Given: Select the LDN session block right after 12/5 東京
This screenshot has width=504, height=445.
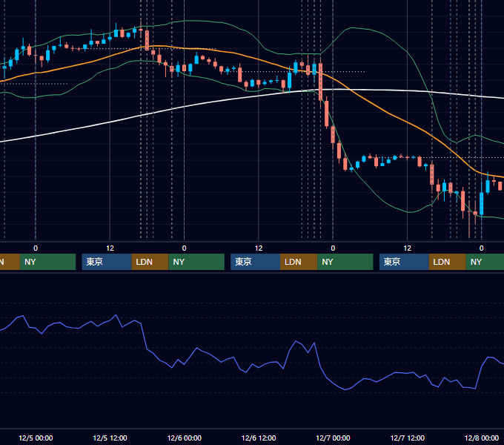Looking at the screenshot, I should click(x=150, y=262).
